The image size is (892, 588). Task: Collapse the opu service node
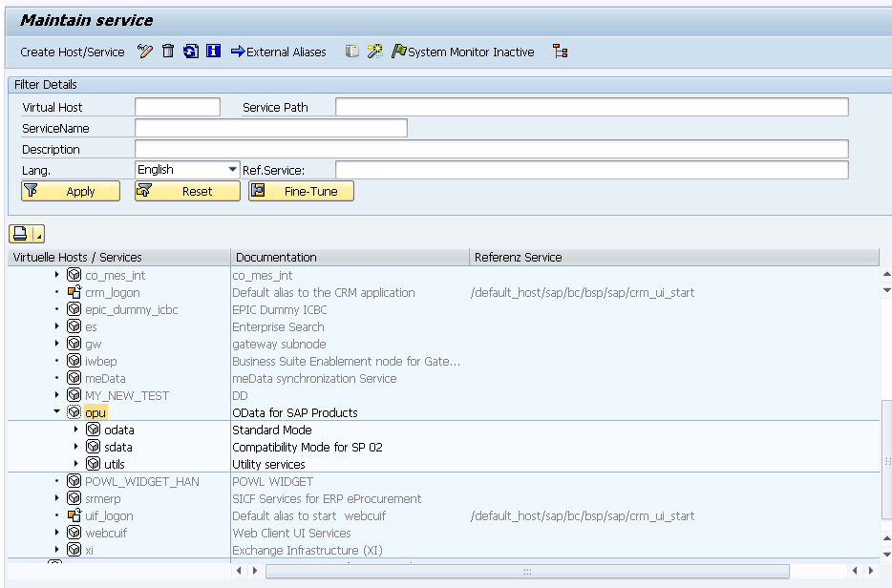pos(57,412)
